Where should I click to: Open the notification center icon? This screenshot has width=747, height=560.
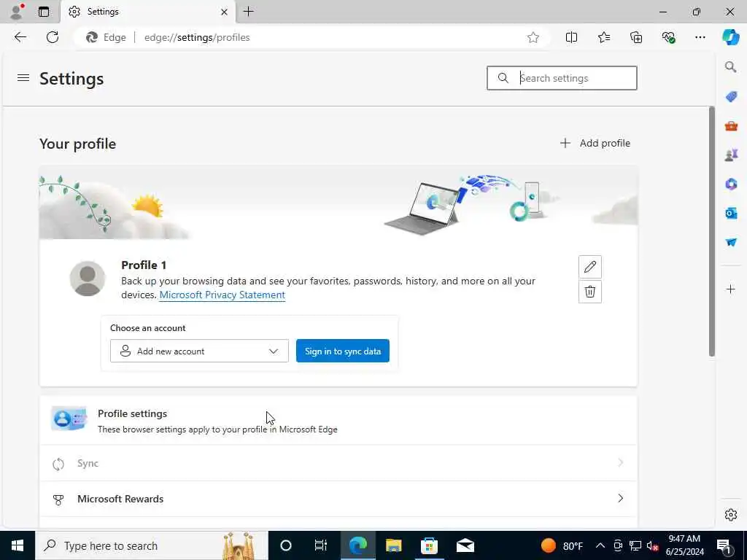click(x=724, y=545)
